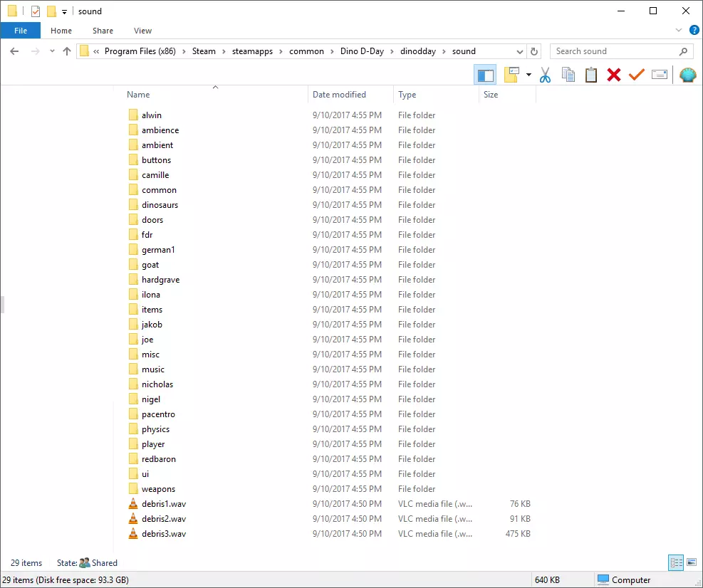Open the Home ribbon tab
Viewport: 703px width, 588px height.
[61, 31]
